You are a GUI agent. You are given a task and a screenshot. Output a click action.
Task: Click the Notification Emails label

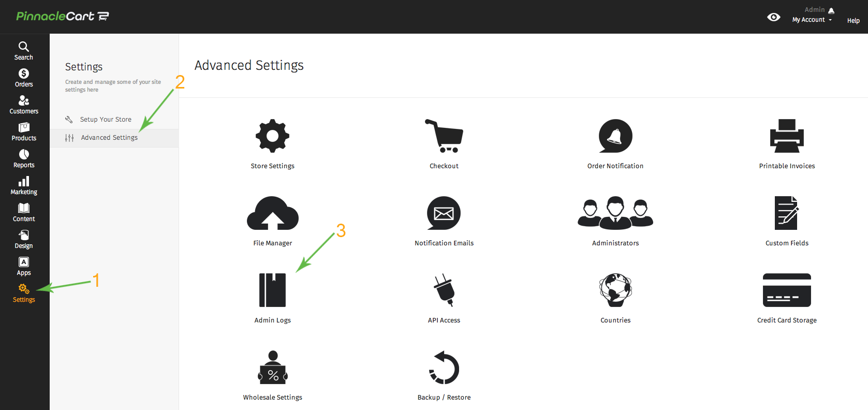pos(444,243)
